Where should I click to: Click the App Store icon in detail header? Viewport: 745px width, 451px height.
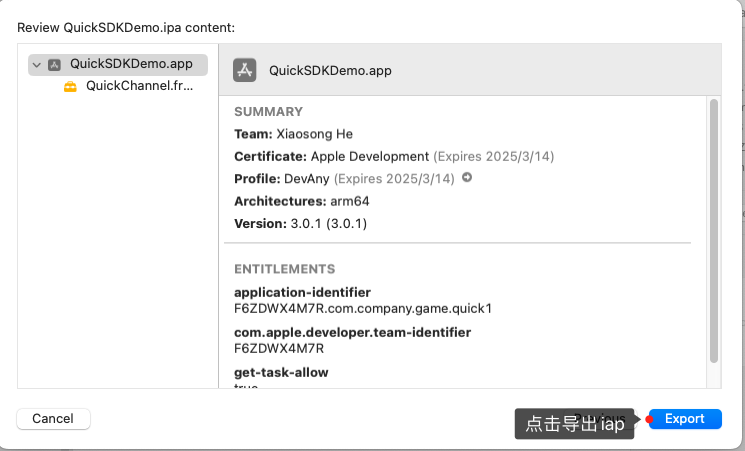[245, 70]
